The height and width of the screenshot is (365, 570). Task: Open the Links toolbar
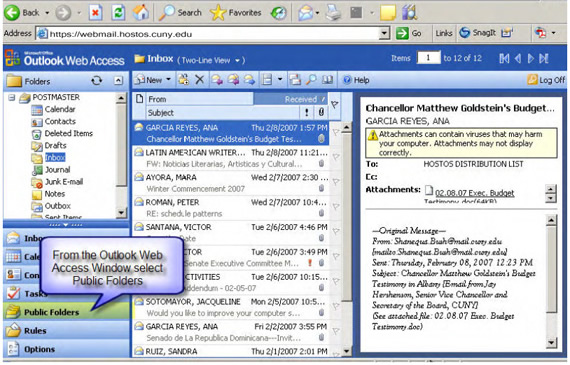444,33
